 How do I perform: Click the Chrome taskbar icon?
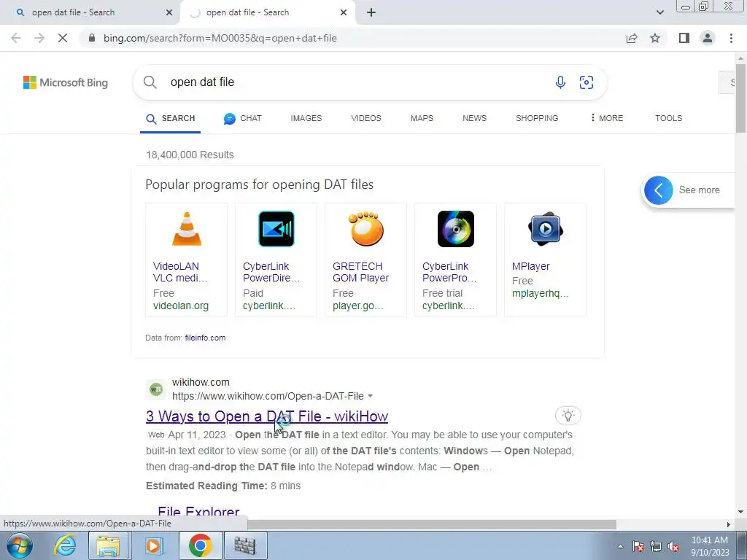(200, 545)
